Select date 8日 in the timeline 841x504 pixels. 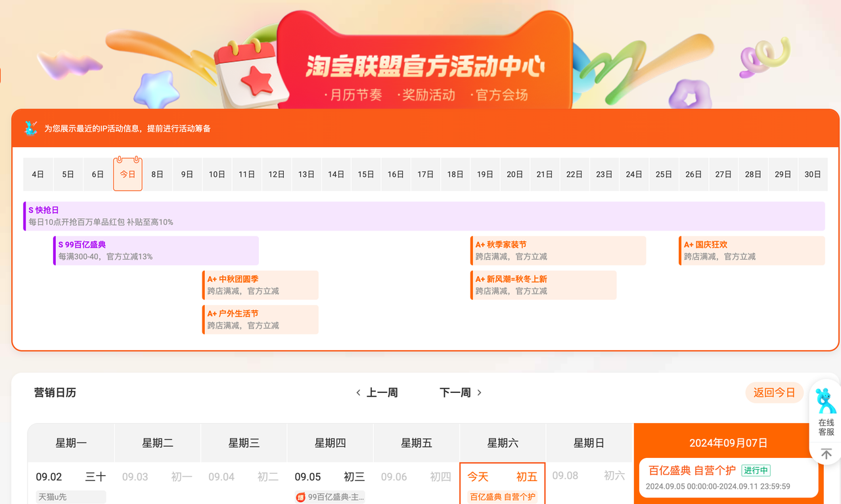(x=158, y=174)
